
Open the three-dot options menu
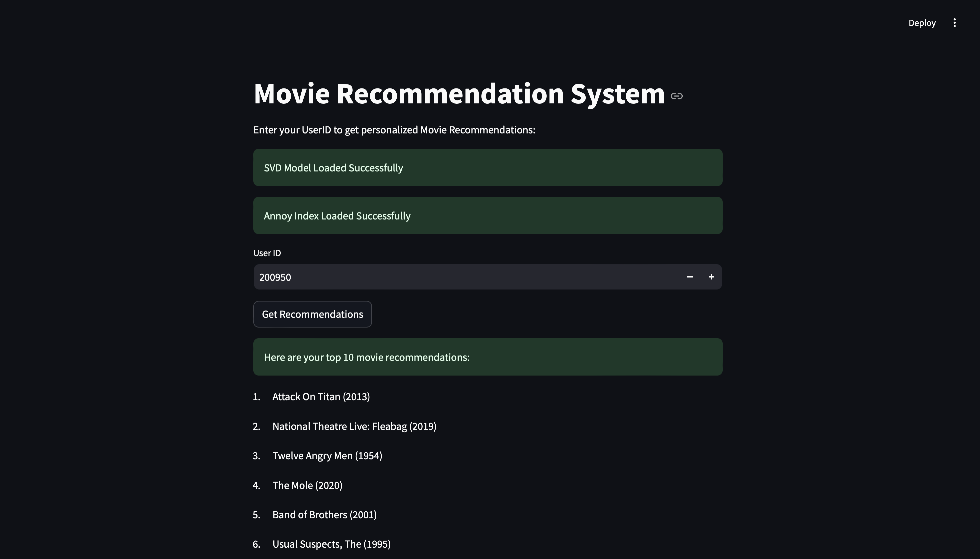coord(954,23)
